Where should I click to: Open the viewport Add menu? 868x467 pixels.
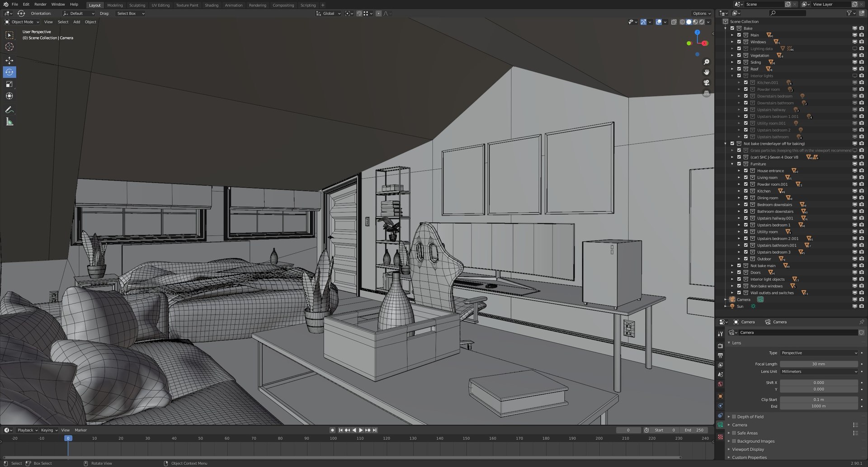[77, 22]
